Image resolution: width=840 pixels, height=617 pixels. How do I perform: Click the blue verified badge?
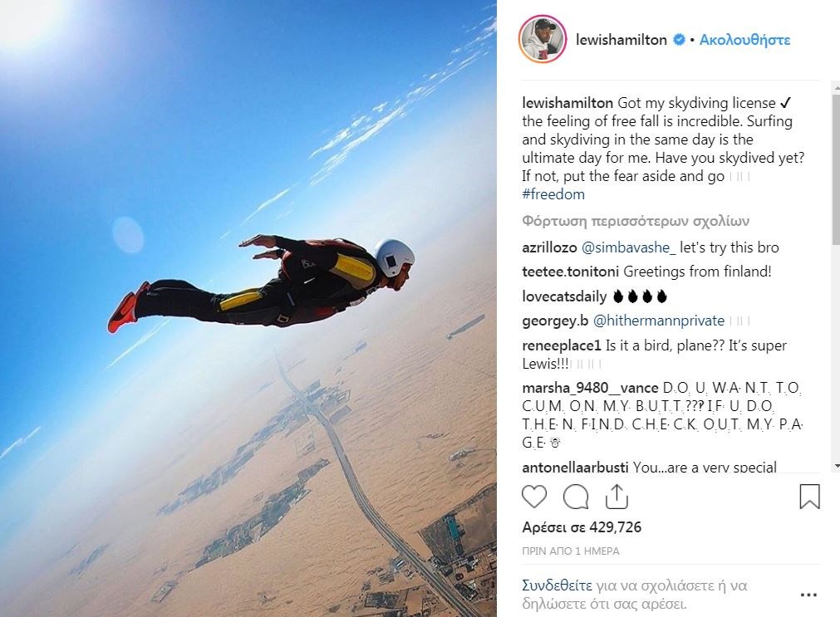pos(679,40)
